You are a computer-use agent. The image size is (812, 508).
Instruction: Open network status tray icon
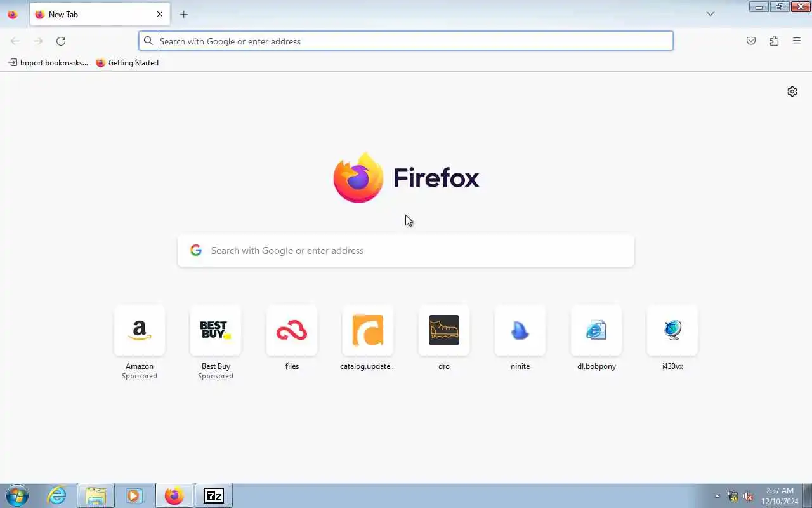point(733,496)
